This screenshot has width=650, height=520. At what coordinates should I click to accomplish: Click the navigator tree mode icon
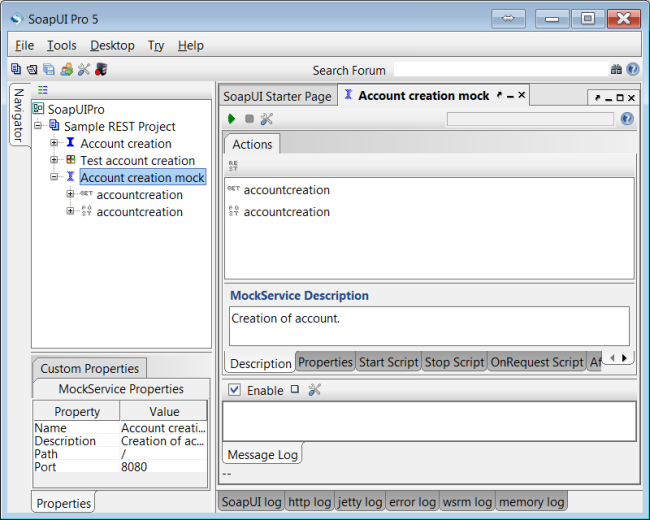click(x=42, y=90)
